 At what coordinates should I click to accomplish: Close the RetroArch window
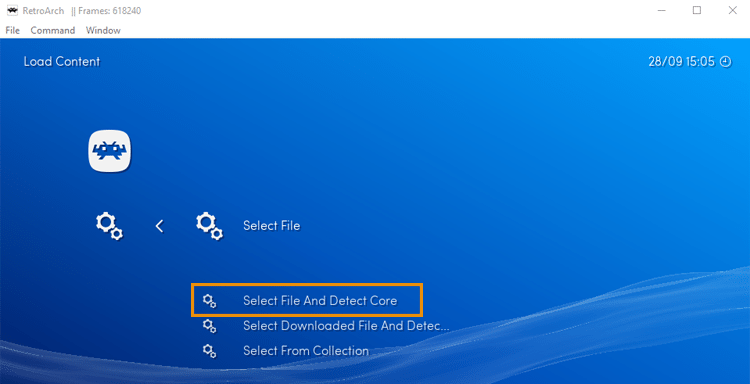732,10
